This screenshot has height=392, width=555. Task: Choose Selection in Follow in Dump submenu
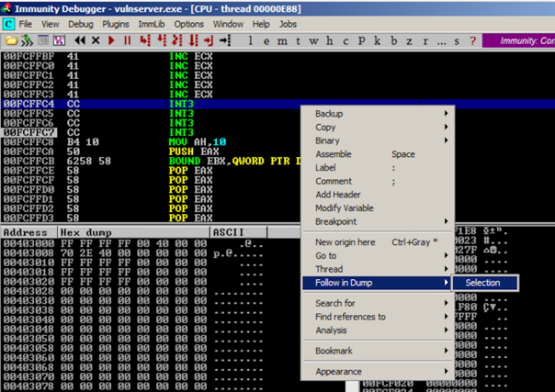pos(482,283)
